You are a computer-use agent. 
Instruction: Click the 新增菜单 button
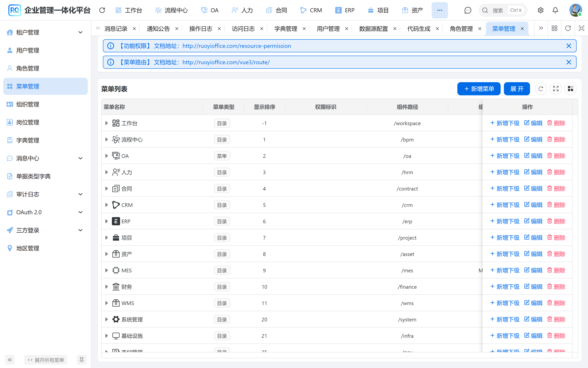pos(479,89)
